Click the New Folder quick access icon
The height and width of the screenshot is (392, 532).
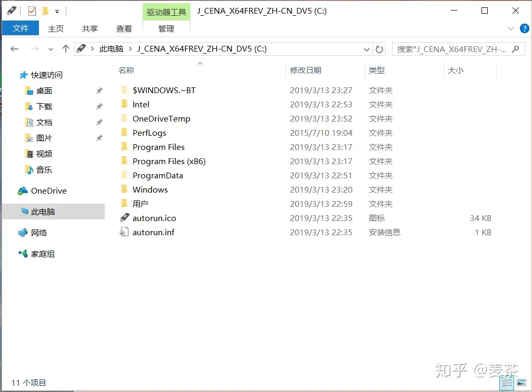click(45, 11)
